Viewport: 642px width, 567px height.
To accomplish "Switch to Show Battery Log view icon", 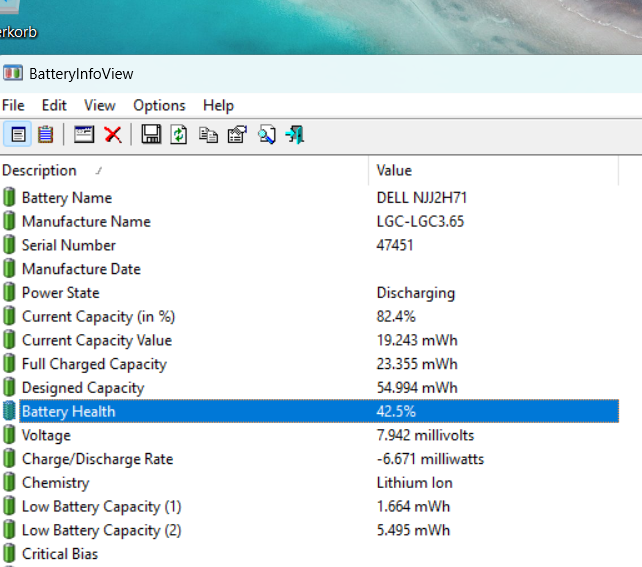I will [45, 134].
